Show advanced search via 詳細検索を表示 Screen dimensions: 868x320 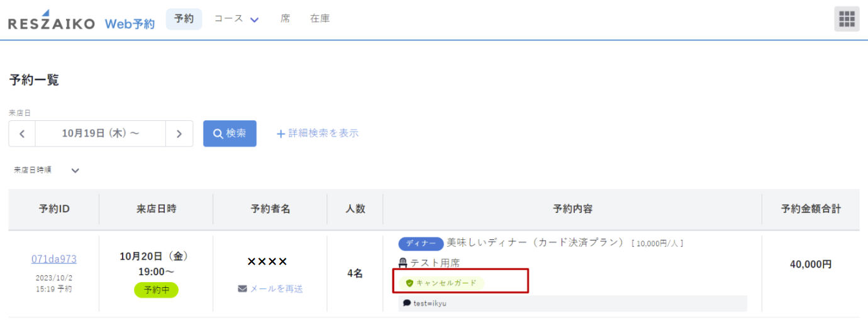tap(318, 134)
